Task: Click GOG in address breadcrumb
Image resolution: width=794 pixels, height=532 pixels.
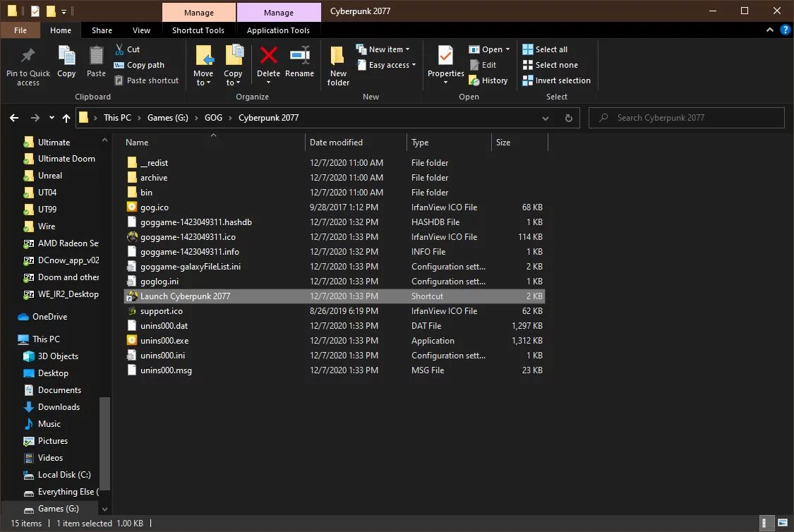Action: [213, 118]
